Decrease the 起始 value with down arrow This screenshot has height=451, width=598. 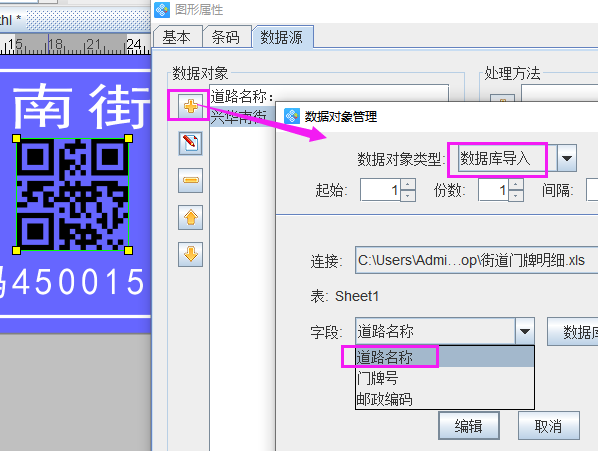[408, 196]
